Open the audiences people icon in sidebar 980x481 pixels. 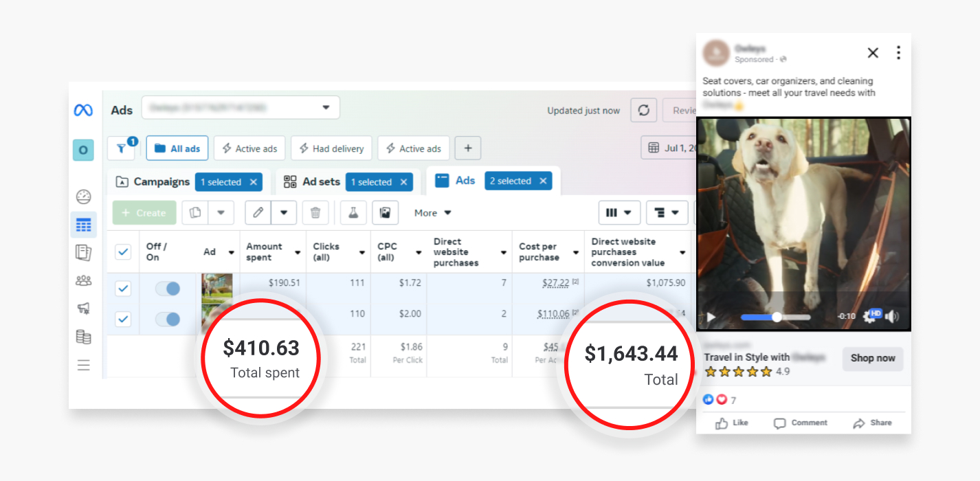pos(83,280)
